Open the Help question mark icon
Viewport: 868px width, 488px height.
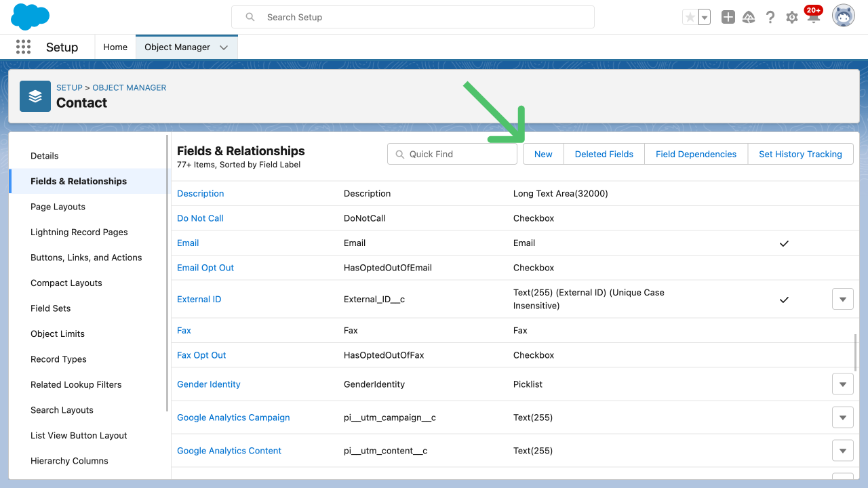click(770, 18)
